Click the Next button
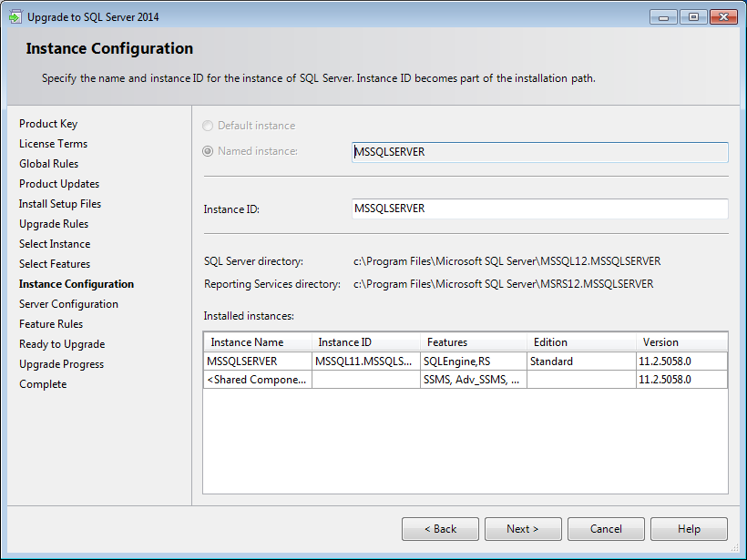 (523, 529)
